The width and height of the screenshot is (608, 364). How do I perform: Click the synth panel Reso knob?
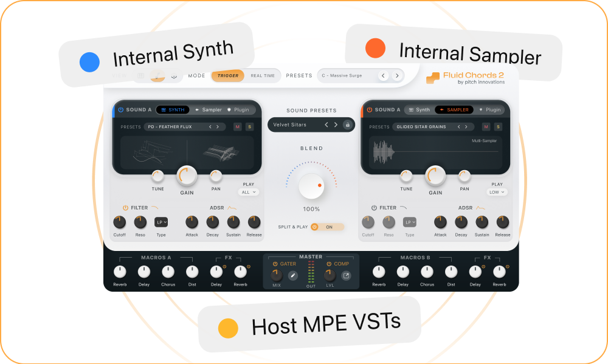[140, 222]
